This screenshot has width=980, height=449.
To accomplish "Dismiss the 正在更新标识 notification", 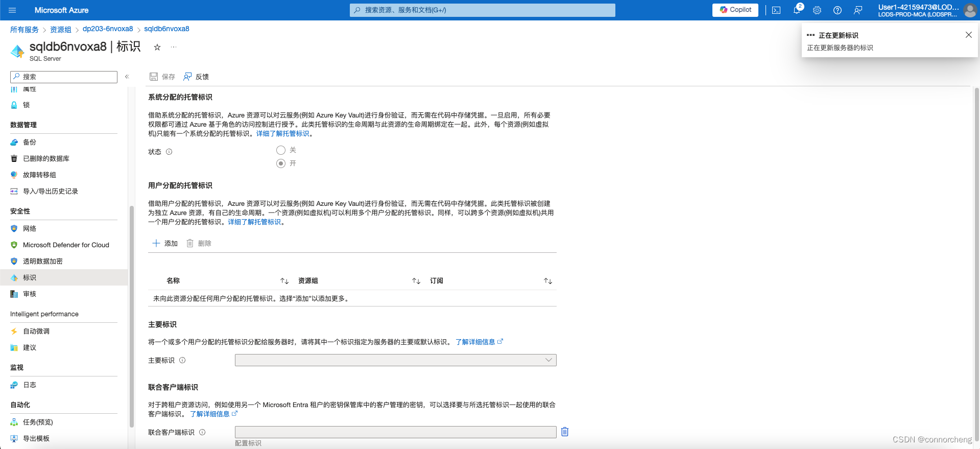I will coord(968,35).
